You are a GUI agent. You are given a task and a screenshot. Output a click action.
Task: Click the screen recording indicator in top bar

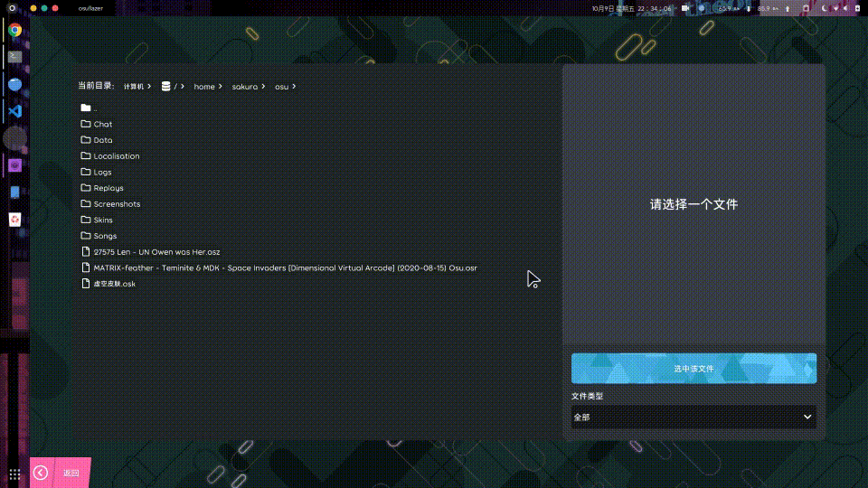[x=684, y=8]
